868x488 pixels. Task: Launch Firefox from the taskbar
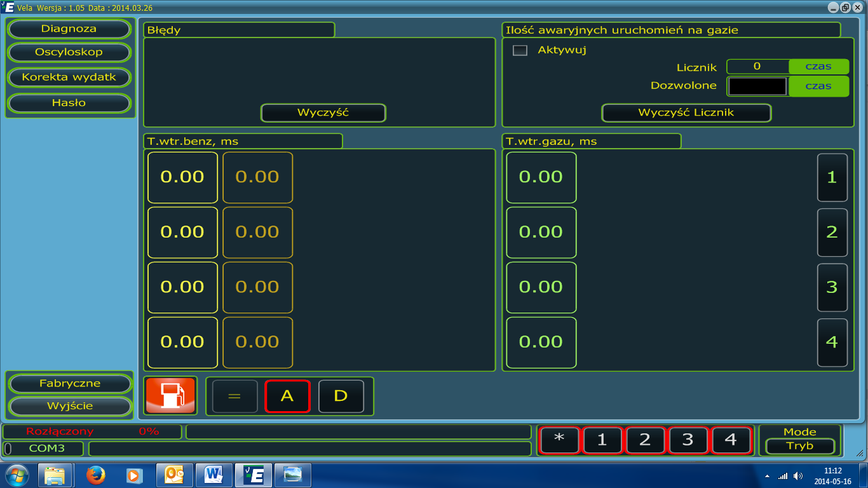pos(95,475)
